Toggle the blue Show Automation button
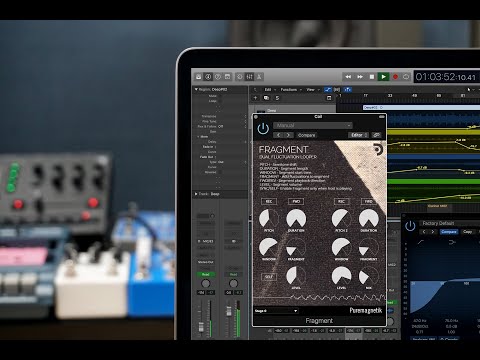The image size is (480, 360). tap(328, 90)
